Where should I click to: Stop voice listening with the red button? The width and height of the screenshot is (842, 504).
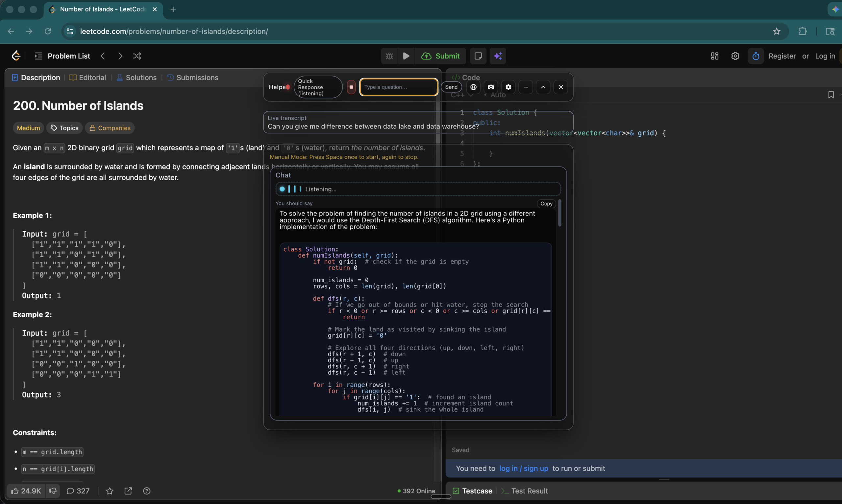[351, 87]
